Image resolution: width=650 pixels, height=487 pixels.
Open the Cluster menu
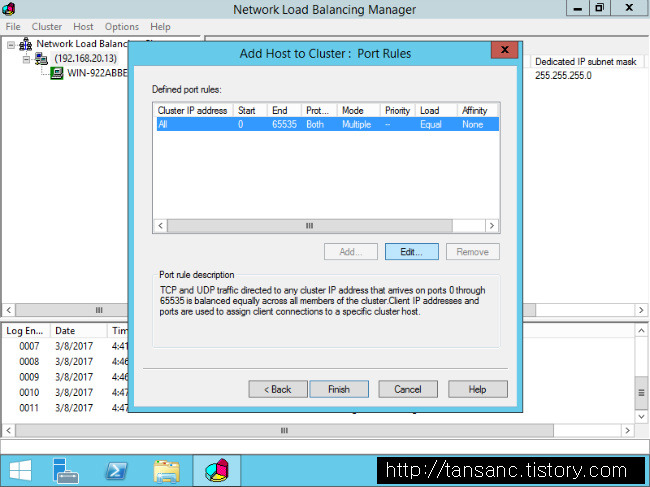pyautogui.click(x=47, y=27)
